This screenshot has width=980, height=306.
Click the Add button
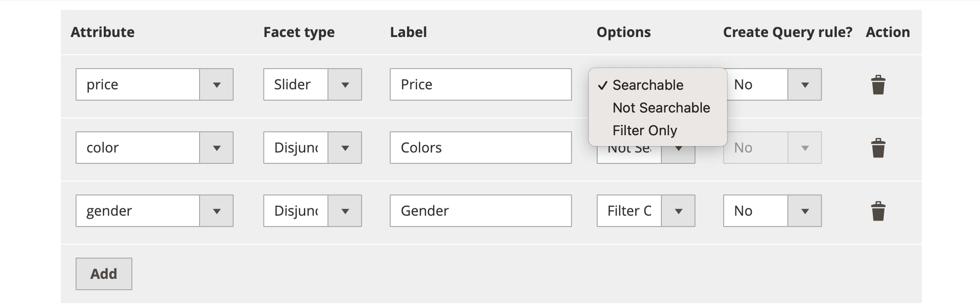(x=104, y=273)
